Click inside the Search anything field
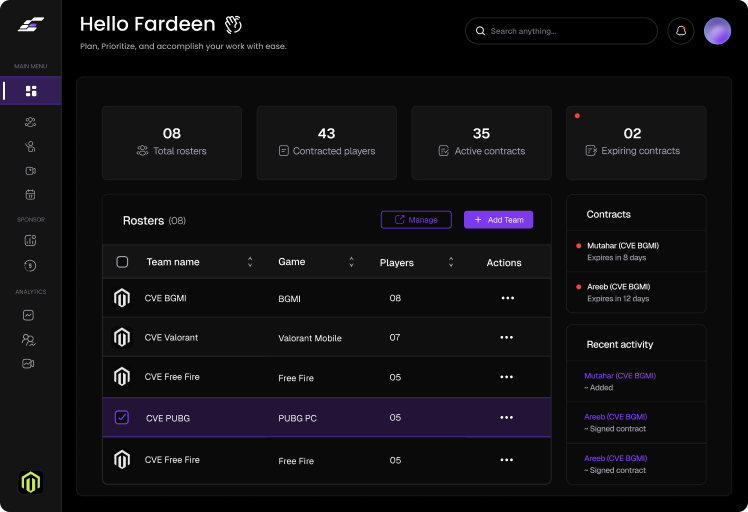The height and width of the screenshot is (512, 748). coord(561,31)
